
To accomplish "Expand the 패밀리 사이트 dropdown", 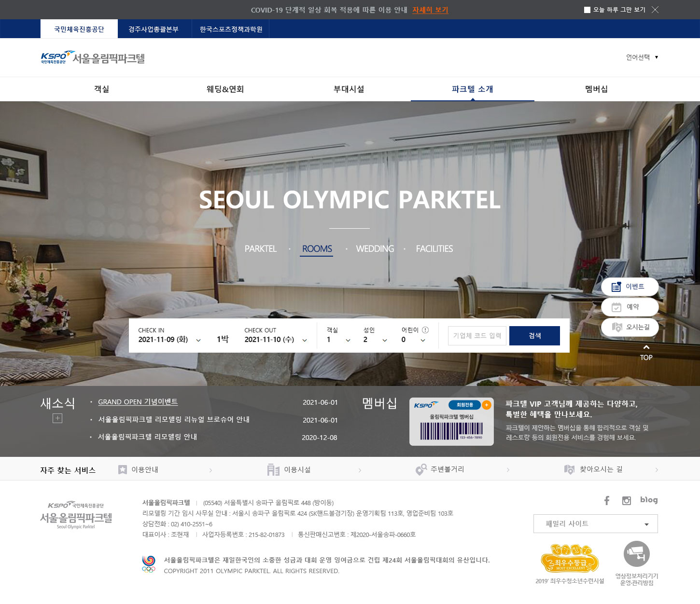I will pyautogui.click(x=596, y=524).
